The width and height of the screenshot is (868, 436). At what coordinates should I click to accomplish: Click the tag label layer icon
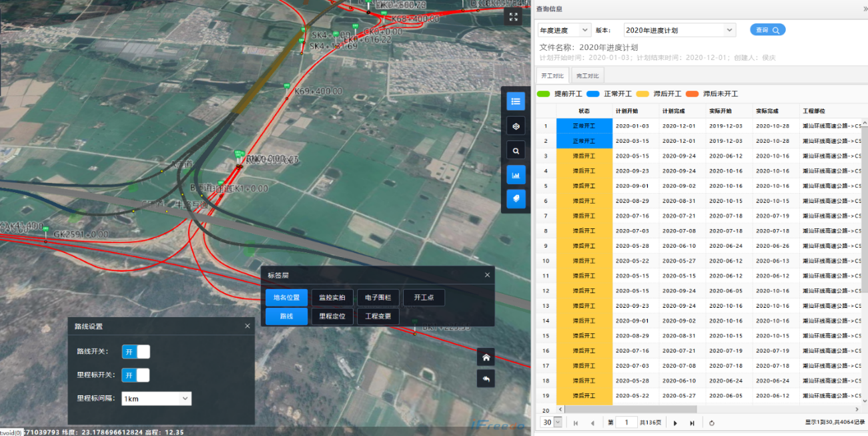coord(515,199)
